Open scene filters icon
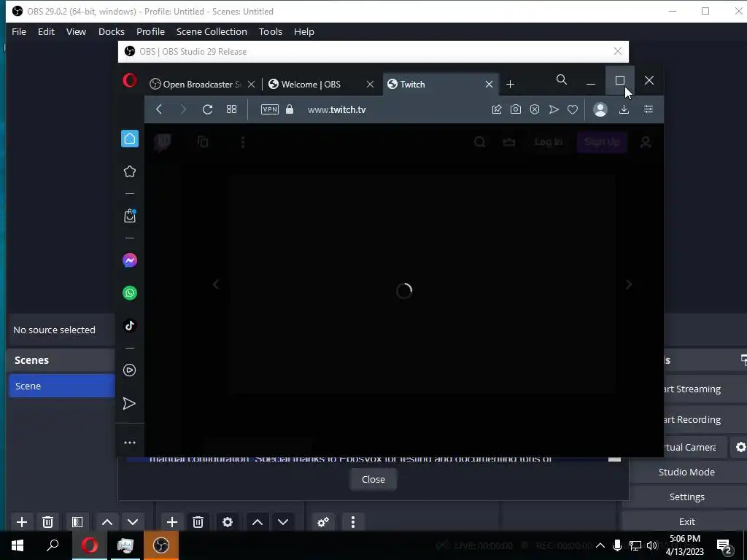This screenshot has height=560, width=747. pyautogui.click(x=77, y=522)
